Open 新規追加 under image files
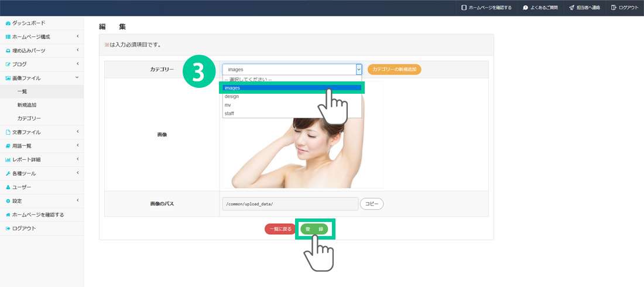644x287 pixels. coord(27,105)
